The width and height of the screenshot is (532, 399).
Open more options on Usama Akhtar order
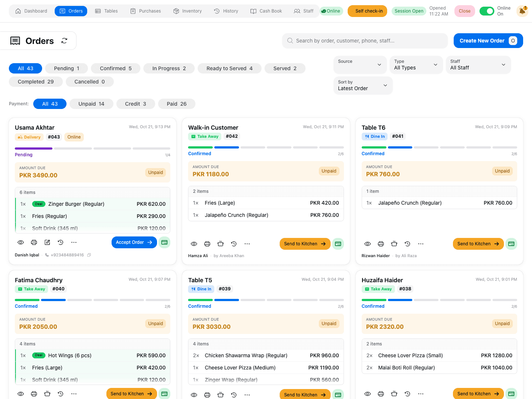click(x=74, y=242)
